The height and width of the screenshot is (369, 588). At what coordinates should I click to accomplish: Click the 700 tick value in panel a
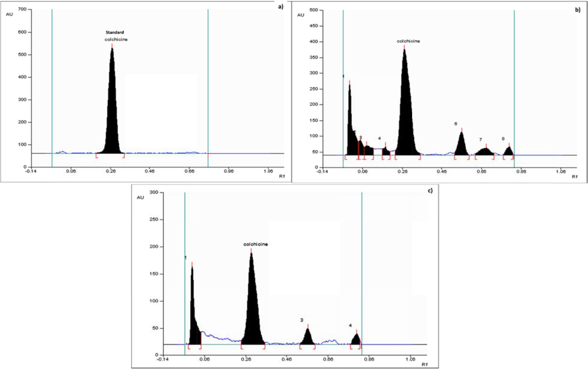point(23,10)
